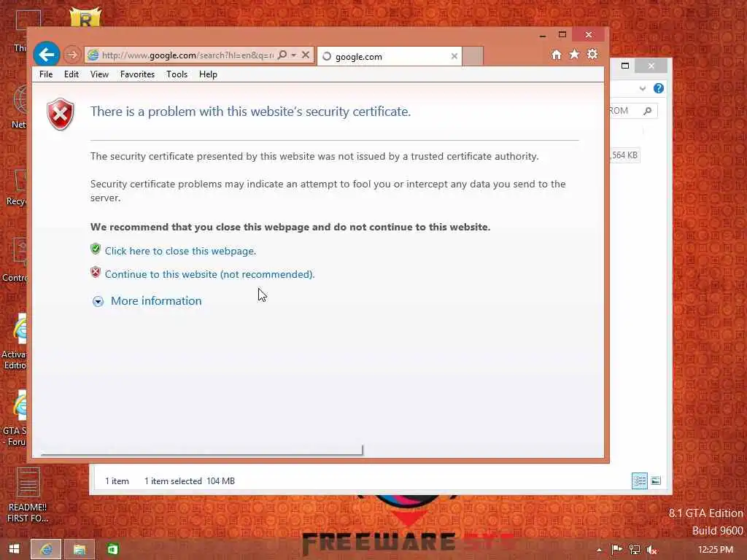Click the More information link text
The height and width of the screenshot is (560, 747).
[x=156, y=301]
